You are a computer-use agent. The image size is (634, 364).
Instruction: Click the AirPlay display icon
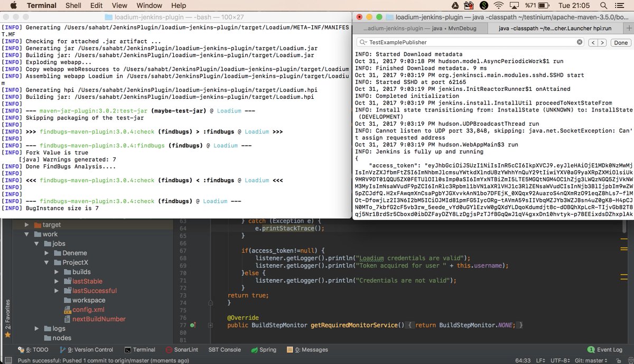[515, 6]
